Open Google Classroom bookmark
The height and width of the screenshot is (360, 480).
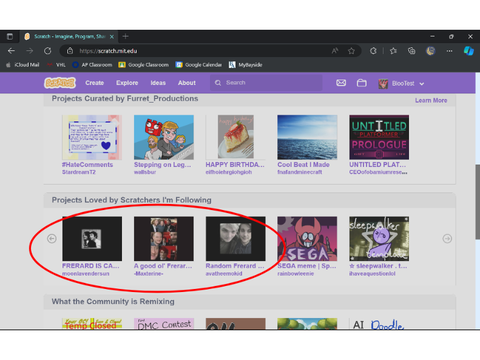[144, 65]
